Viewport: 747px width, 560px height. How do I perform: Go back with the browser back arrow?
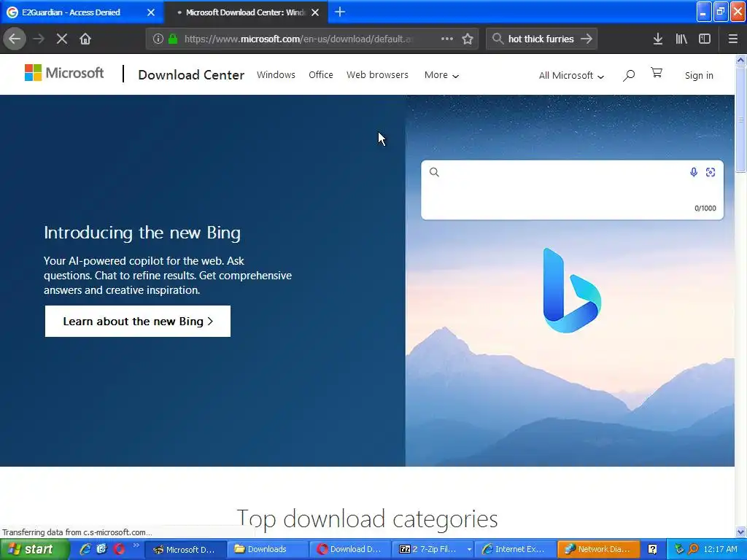15,39
